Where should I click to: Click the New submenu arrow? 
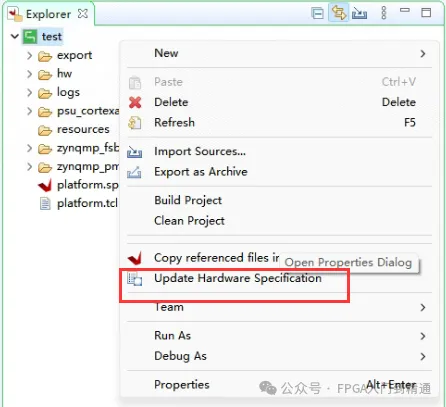pyautogui.click(x=423, y=53)
